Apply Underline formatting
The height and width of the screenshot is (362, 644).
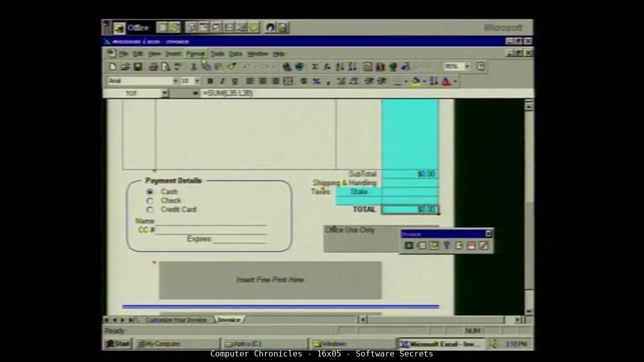click(234, 81)
